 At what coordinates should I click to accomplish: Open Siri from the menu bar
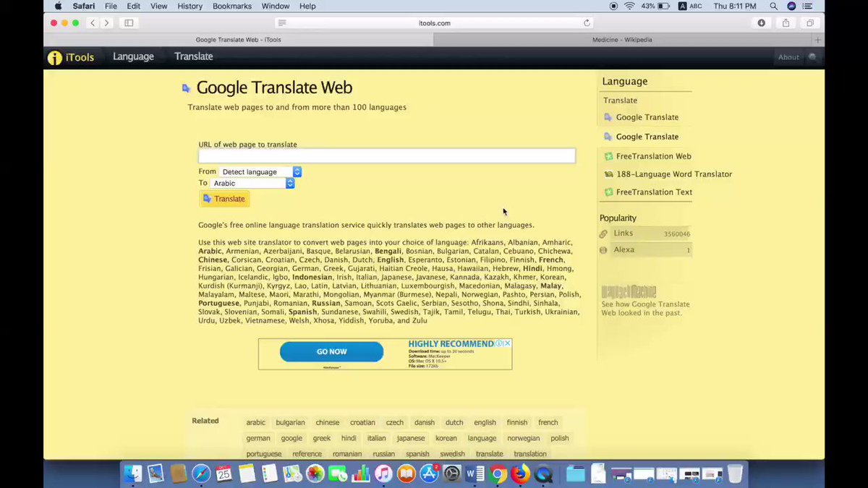(x=791, y=6)
